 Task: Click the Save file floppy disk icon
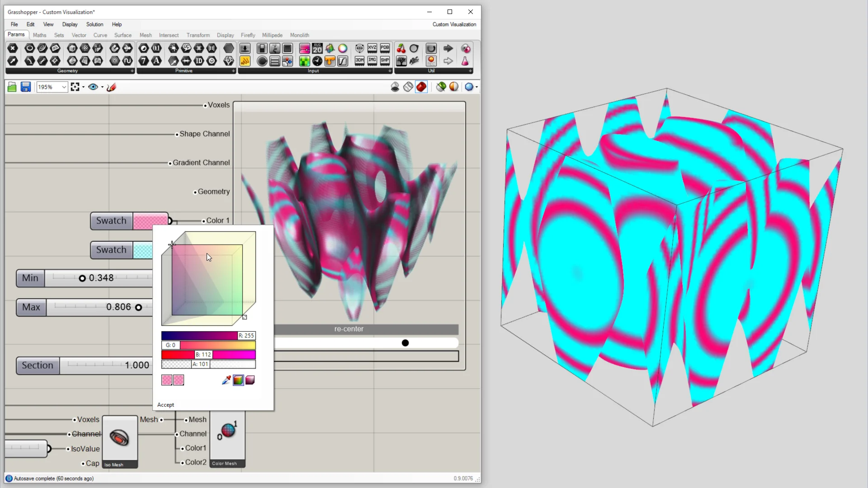(26, 87)
